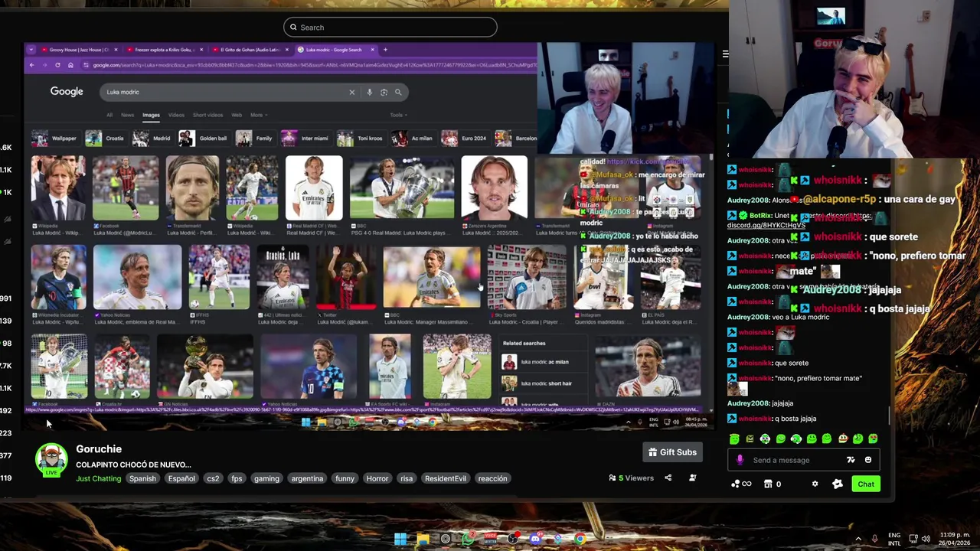Open Windows Start button on bottom taskbar

coord(400,539)
